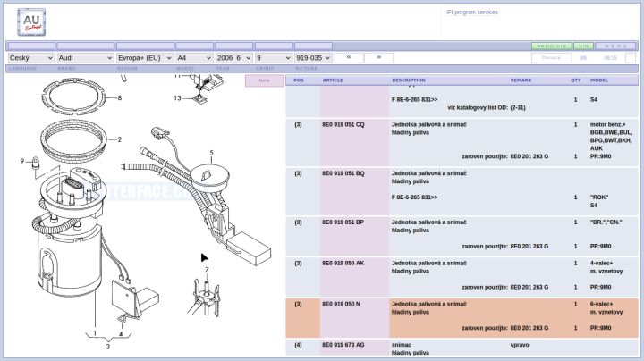Click catalog sheet reference (2-31)

coord(518,107)
